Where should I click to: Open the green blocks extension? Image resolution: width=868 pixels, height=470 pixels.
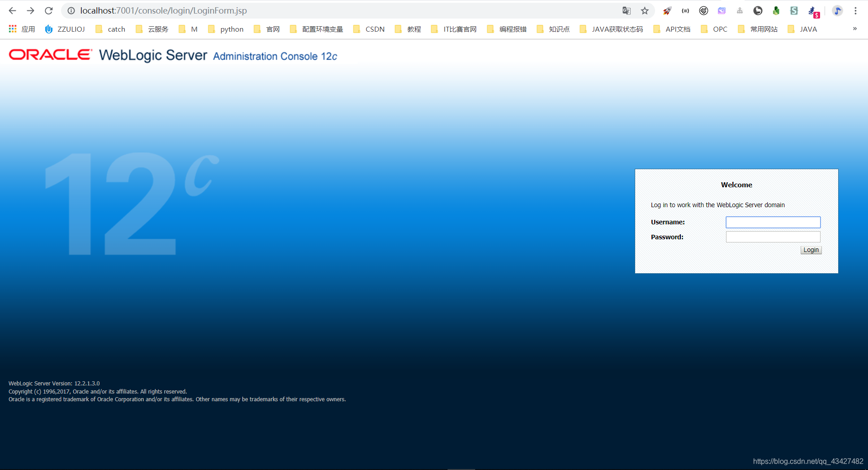pos(776,10)
